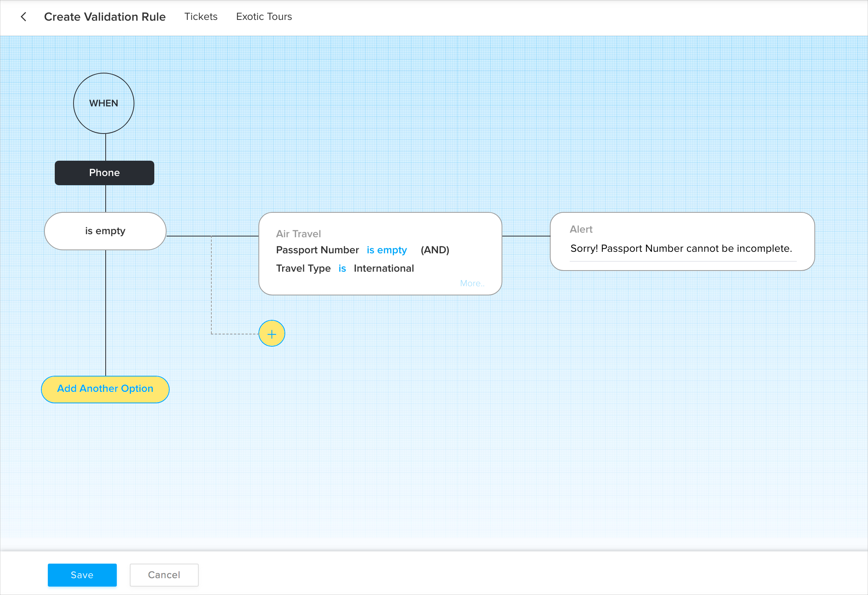Viewport: 868px width, 595px height.
Task: Open the Tickets breadcrumb tab
Action: pyautogui.click(x=201, y=17)
